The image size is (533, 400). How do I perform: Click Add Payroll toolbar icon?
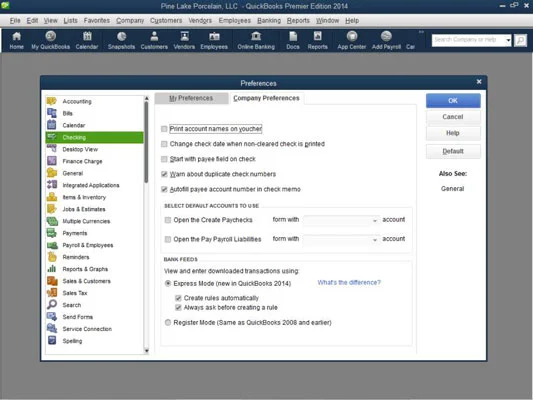[x=386, y=40]
